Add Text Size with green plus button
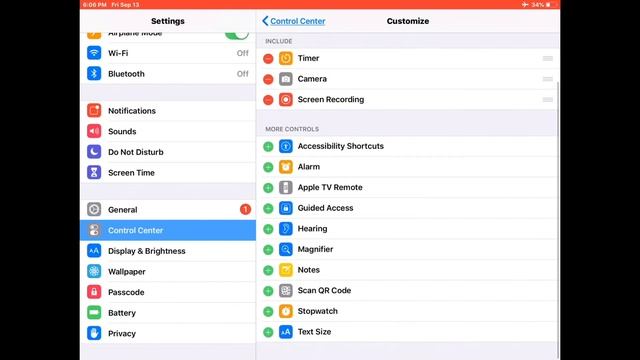Image resolution: width=640 pixels, height=360 pixels. click(x=268, y=332)
